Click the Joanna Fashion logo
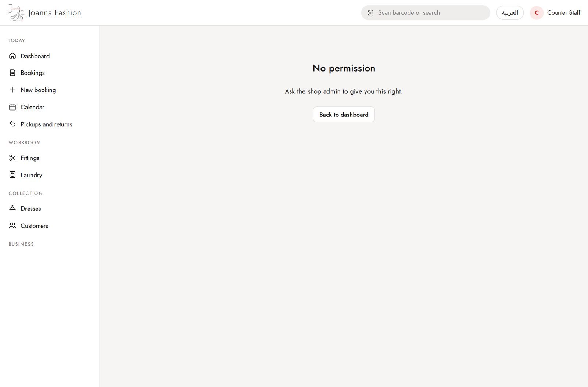Viewport: 588px width, 387px height. click(x=16, y=13)
